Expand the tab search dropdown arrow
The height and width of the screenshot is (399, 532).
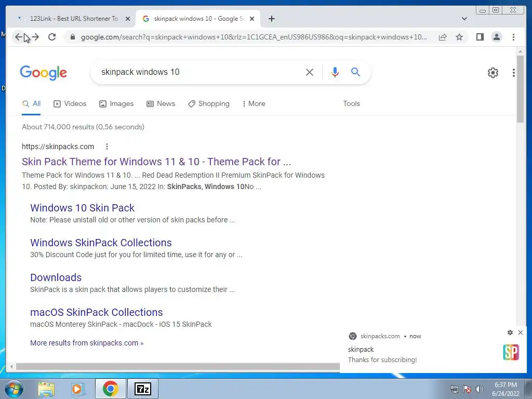(464, 19)
